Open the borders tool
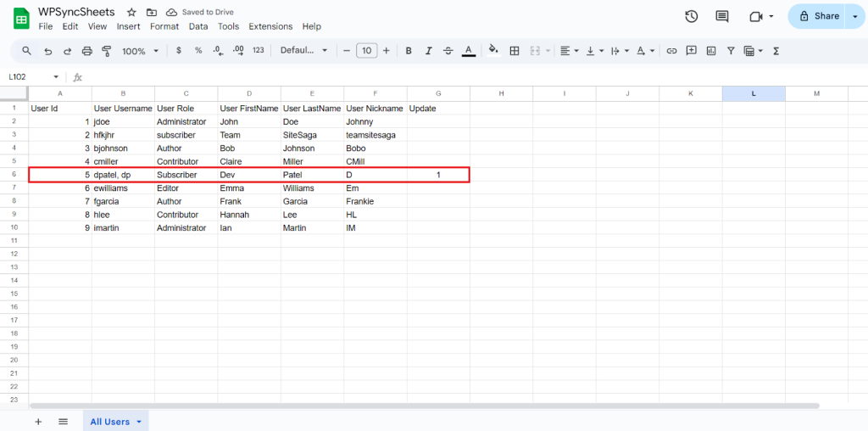 pyautogui.click(x=515, y=51)
